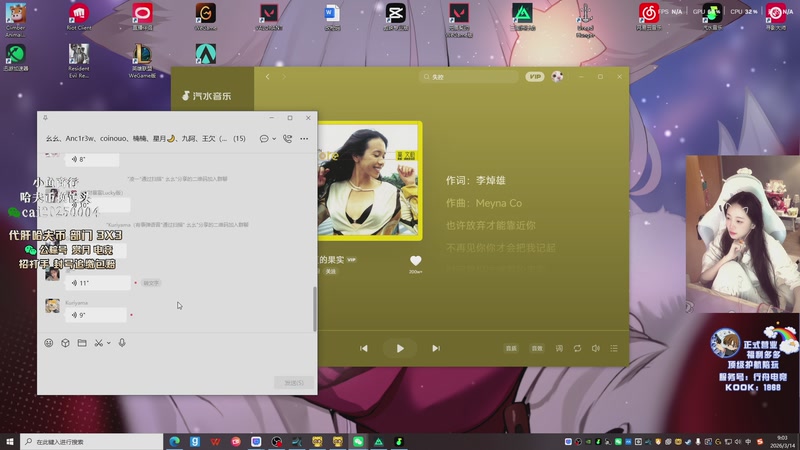The height and width of the screenshot is (450, 800).
Task: Open the WeGame desktop shortcut
Action: 206,17
